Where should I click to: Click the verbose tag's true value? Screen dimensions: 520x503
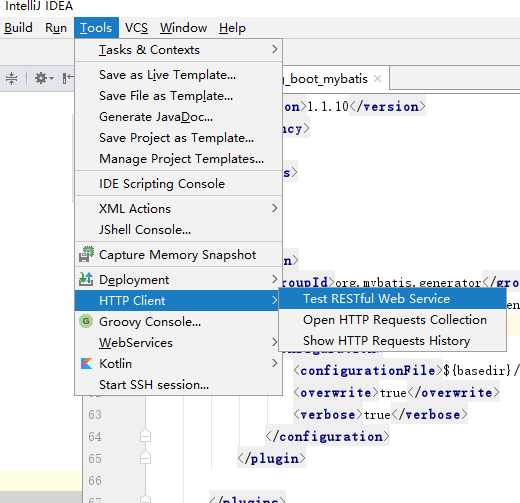[377, 415]
